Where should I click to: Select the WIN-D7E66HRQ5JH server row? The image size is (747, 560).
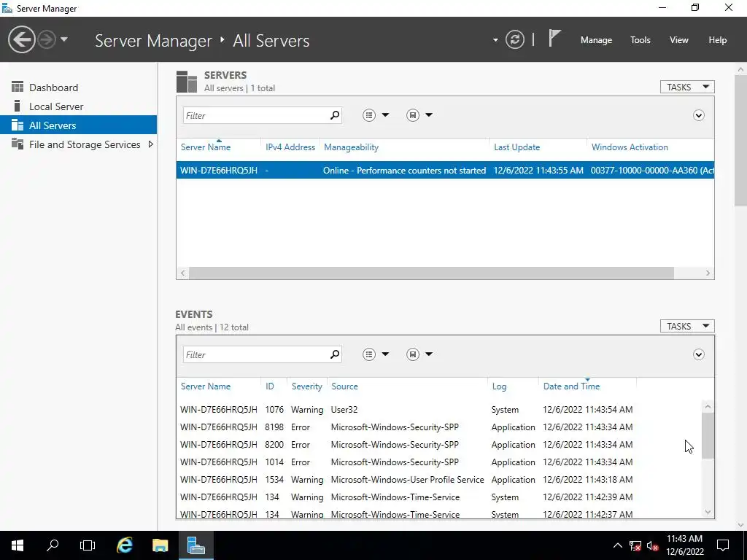coord(445,171)
